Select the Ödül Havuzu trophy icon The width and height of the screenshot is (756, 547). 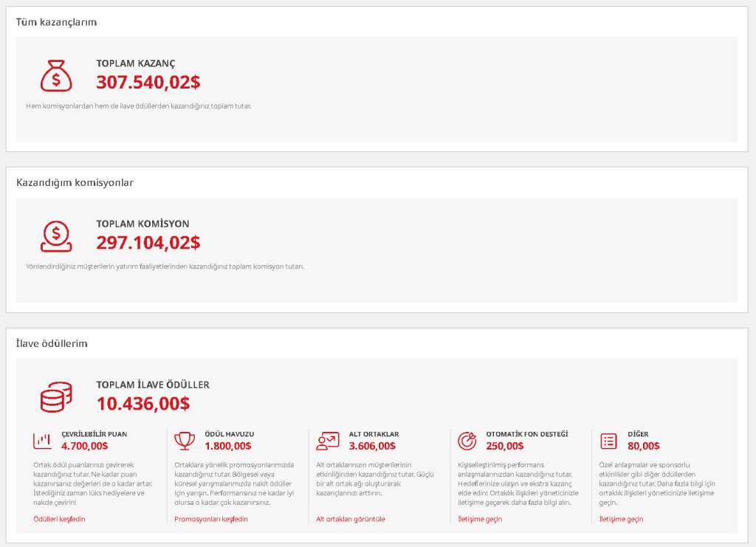pyautogui.click(x=184, y=441)
